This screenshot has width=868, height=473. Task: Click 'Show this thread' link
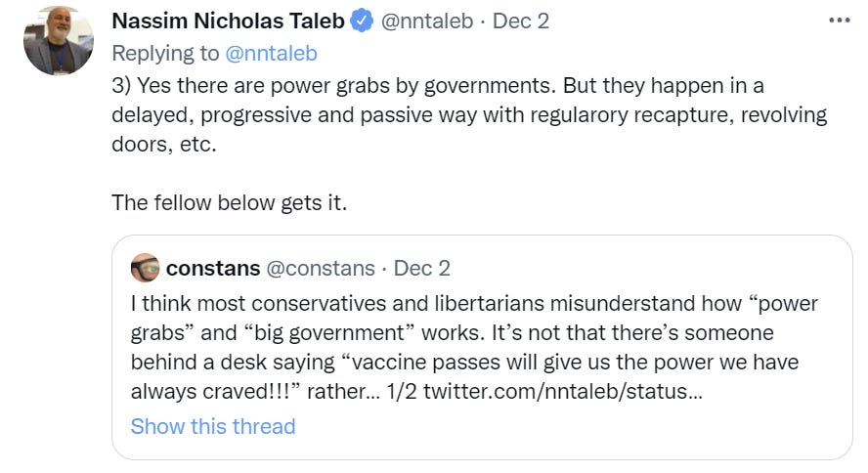coord(213,426)
